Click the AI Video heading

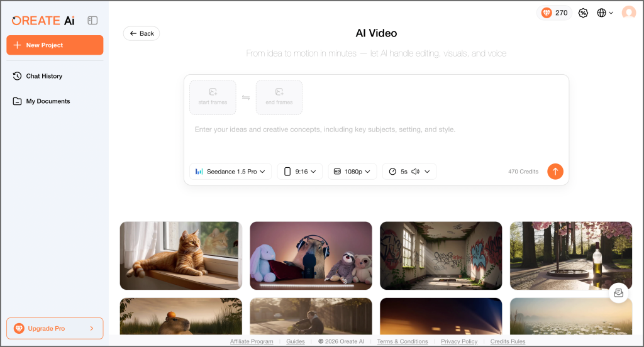click(376, 33)
